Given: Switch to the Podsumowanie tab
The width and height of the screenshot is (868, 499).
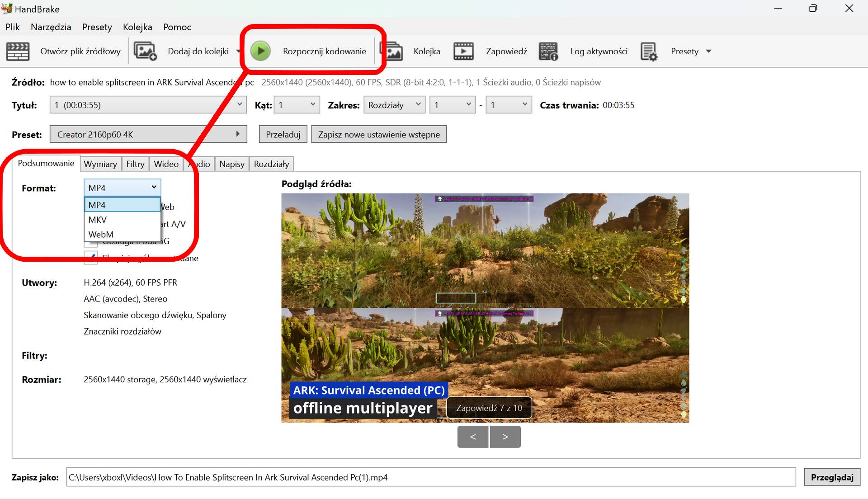Looking at the screenshot, I should click(46, 163).
